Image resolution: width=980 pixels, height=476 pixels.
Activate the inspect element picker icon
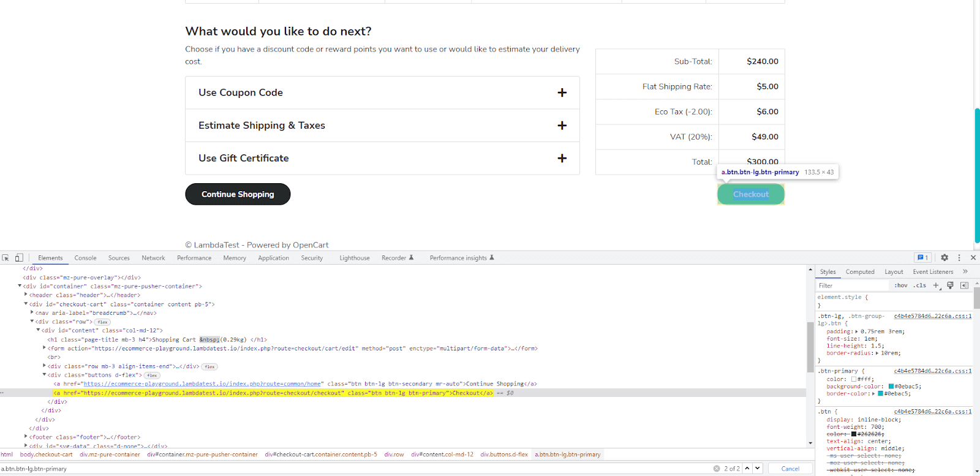click(6, 258)
